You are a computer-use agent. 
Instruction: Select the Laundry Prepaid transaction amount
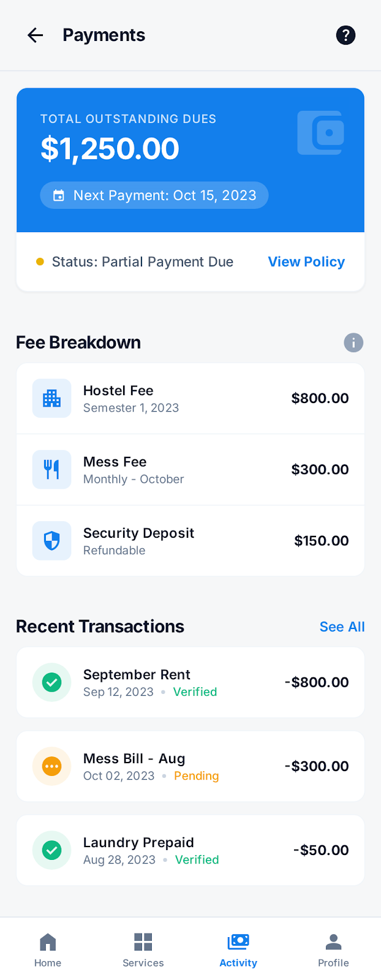click(321, 850)
